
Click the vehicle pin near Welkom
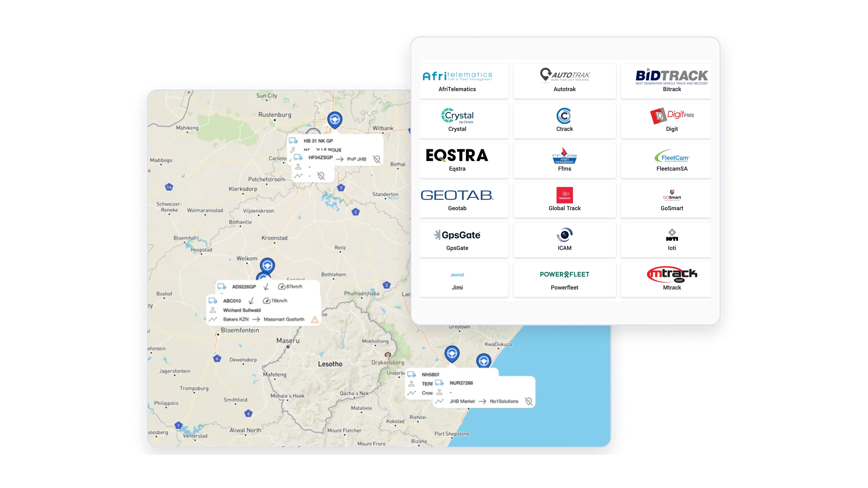(x=267, y=265)
